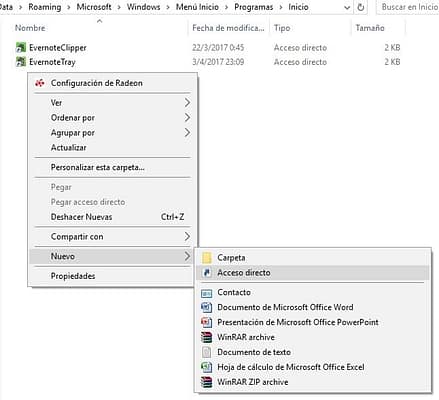Open the chevron after Roaming in the path

69,7
